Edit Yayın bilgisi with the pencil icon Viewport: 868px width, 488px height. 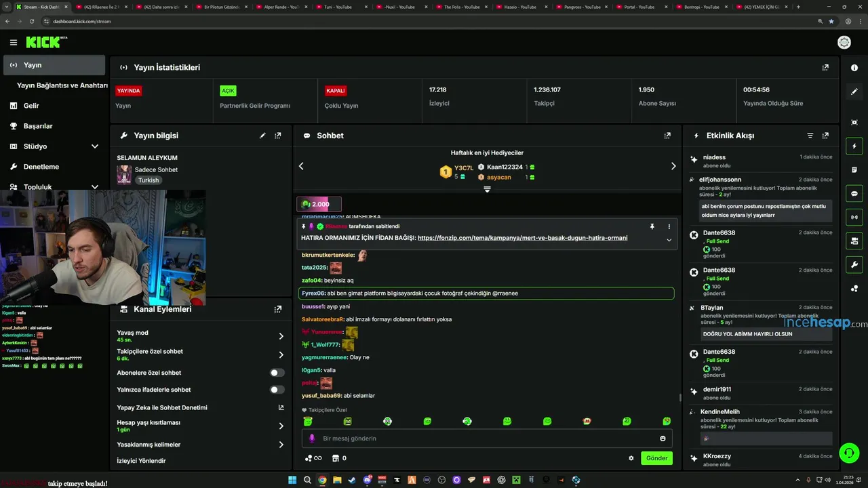(x=262, y=136)
